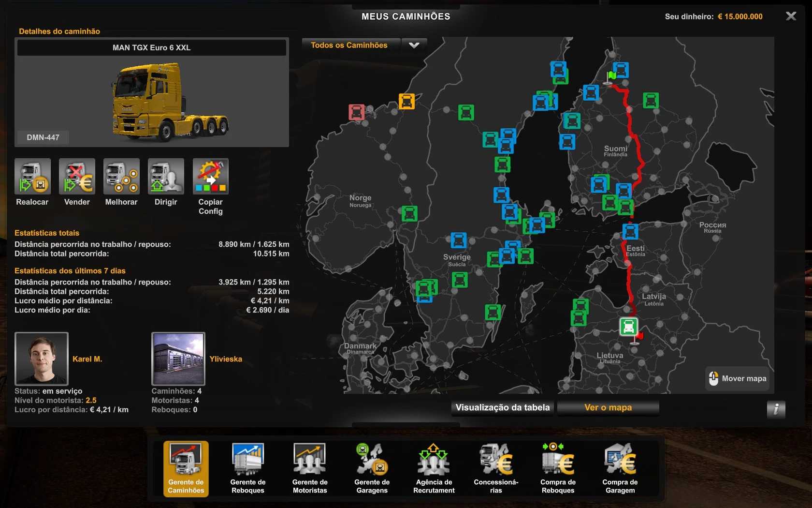Click the Dirigir truck icon
Image resolution: width=812 pixels, height=508 pixels.
pos(166,177)
